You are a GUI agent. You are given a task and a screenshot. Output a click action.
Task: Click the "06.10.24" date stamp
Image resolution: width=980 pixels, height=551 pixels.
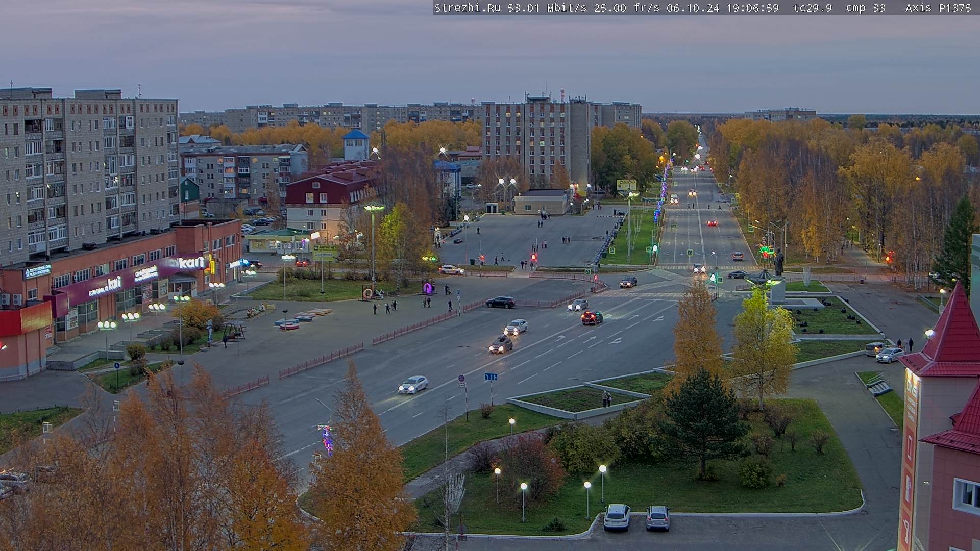pyautogui.click(x=693, y=8)
